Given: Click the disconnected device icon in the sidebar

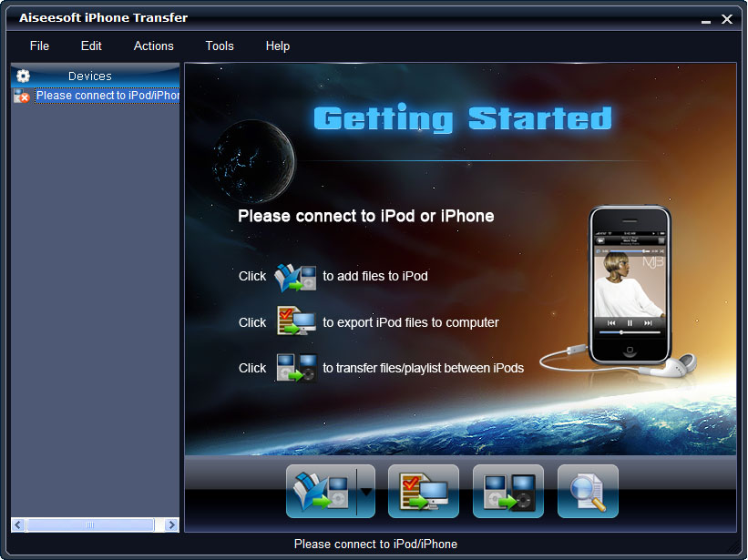Looking at the screenshot, I should tap(21, 95).
